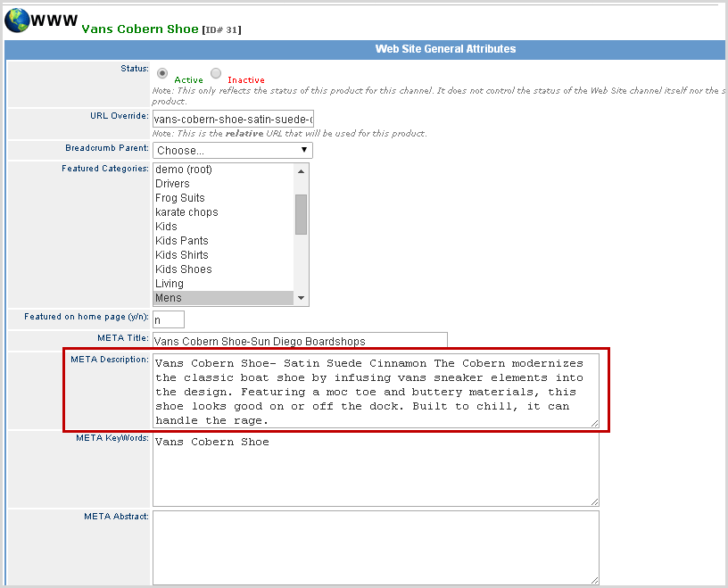The width and height of the screenshot is (728, 588).
Task: Click the Featured on home page field
Action: (169, 319)
